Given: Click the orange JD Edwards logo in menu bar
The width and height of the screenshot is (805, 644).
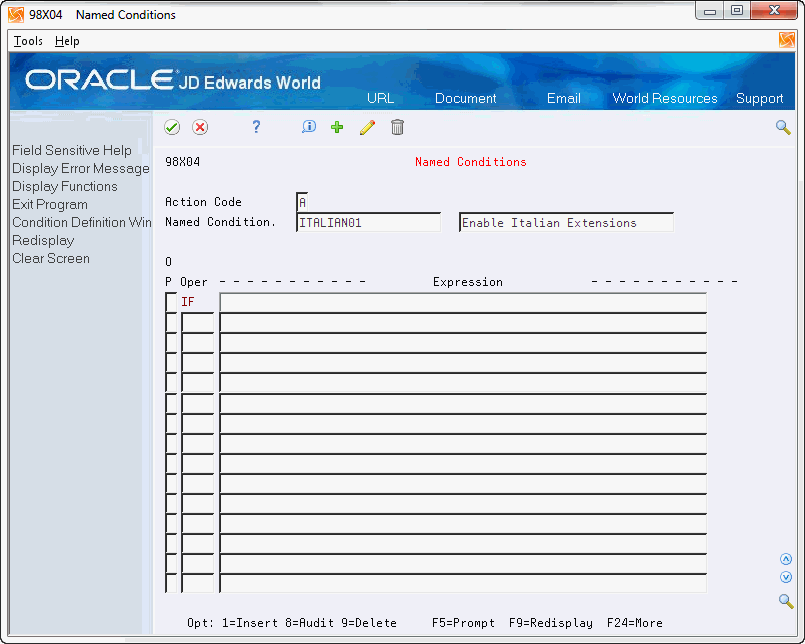Looking at the screenshot, I should click(787, 40).
